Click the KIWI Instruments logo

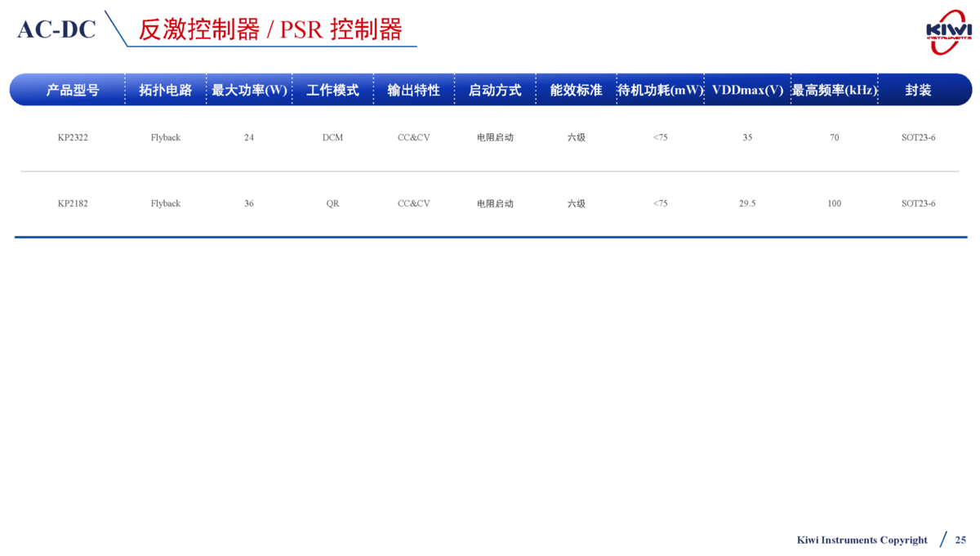tap(948, 31)
